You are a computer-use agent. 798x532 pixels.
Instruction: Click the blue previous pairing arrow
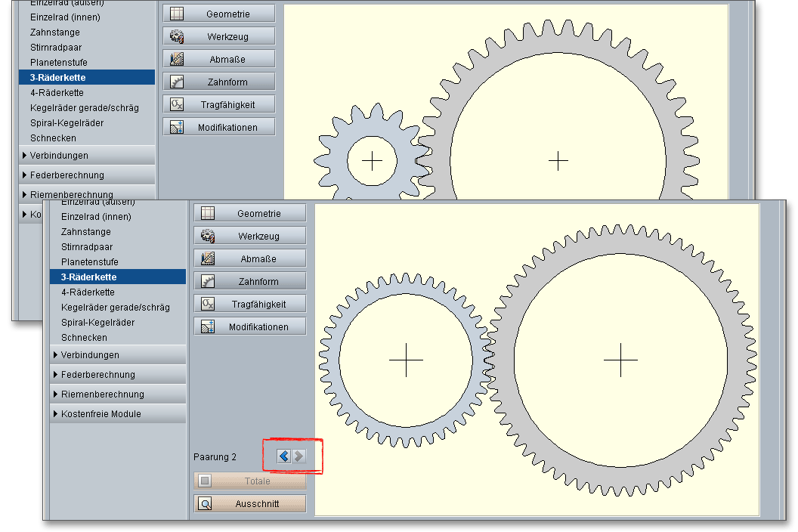click(283, 456)
